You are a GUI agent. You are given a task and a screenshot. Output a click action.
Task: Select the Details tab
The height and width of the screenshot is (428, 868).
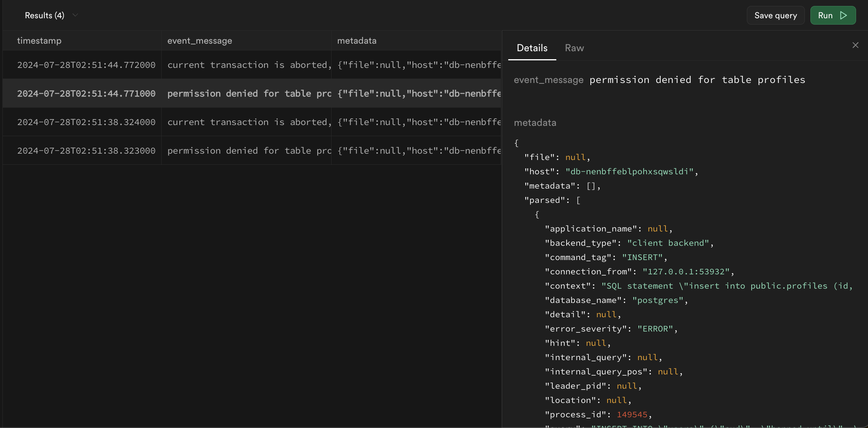point(532,48)
